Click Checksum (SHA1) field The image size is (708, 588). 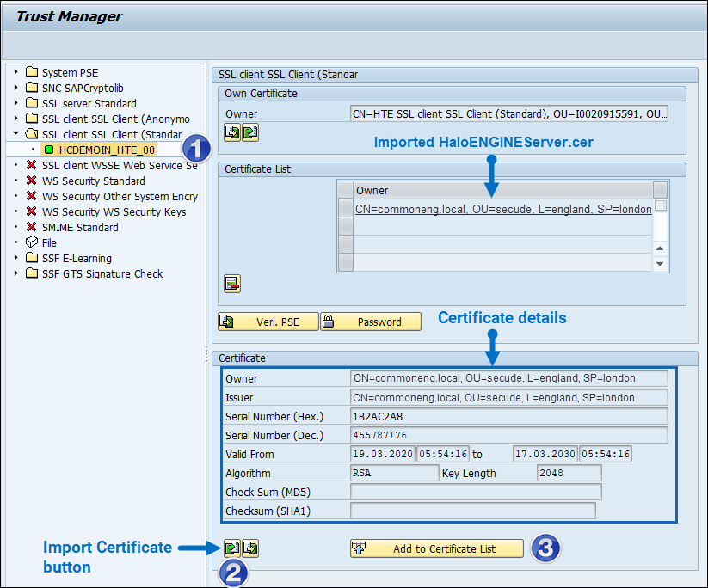(x=473, y=511)
